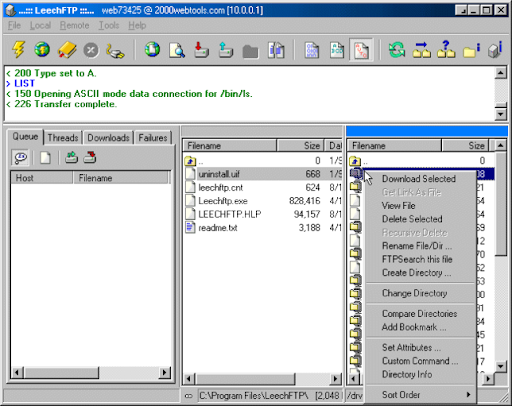Choose Custom Command in context menu
Screen dimensions: 512x406
pyautogui.click(x=420, y=361)
